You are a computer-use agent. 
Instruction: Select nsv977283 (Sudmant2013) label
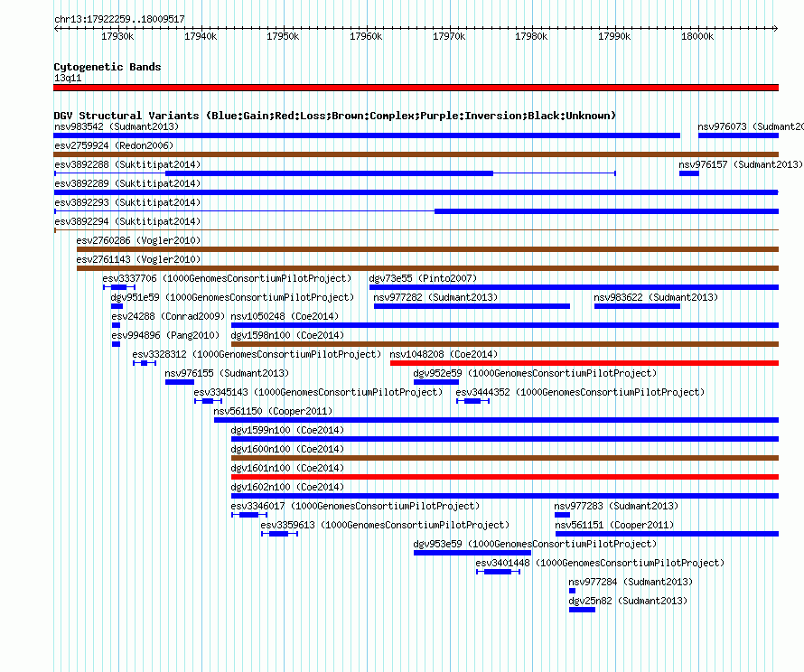616,506
